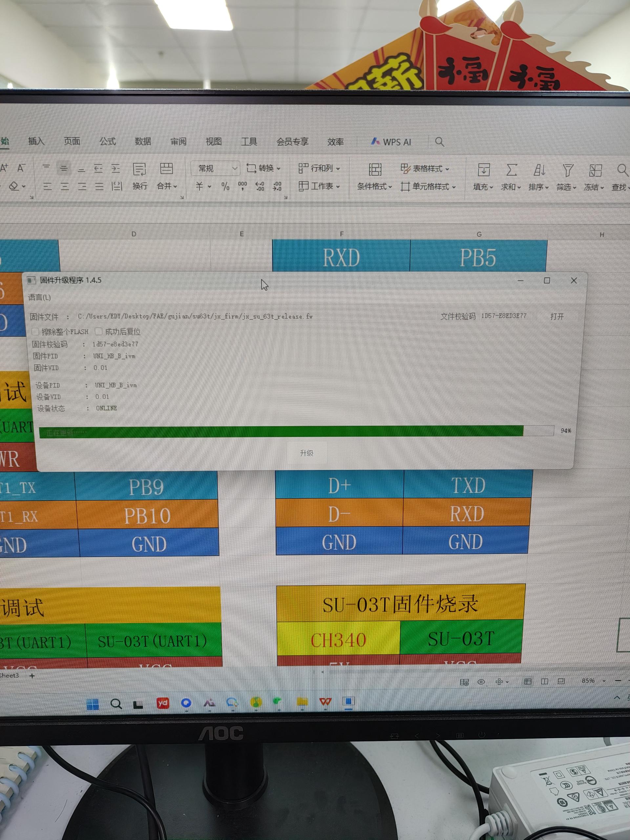Viewport: 630px width, 840px height.
Task: Click the 打开 (Open) file button
Action: coord(557,316)
